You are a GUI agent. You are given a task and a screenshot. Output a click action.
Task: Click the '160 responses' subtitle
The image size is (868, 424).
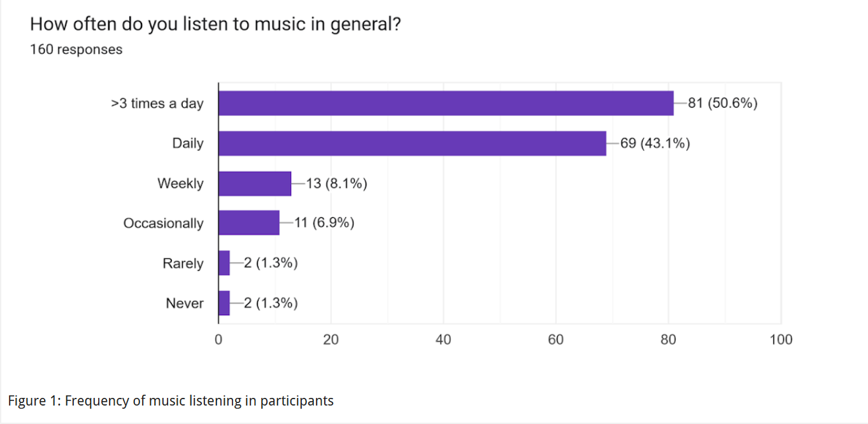click(x=76, y=49)
